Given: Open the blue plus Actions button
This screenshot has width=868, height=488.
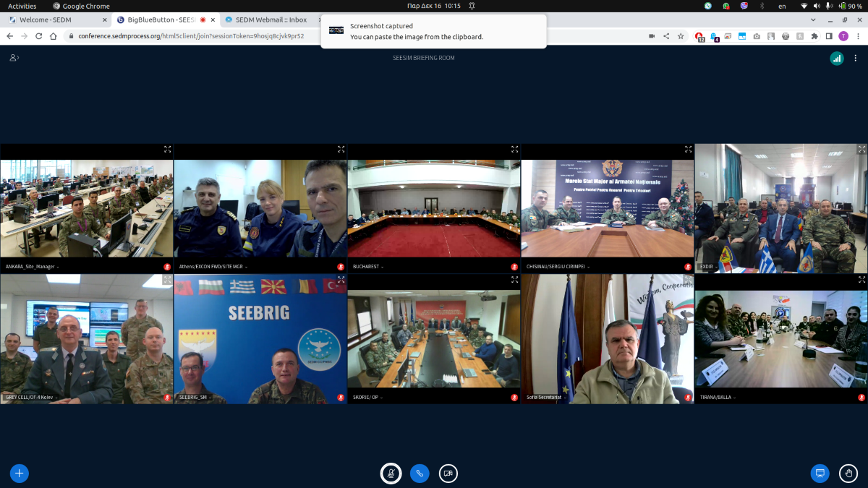Looking at the screenshot, I should pos(19,474).
